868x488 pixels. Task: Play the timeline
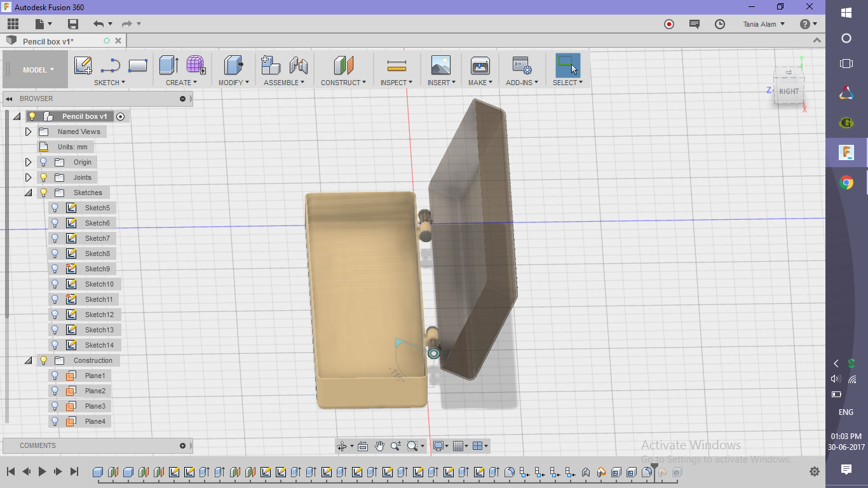43,471
